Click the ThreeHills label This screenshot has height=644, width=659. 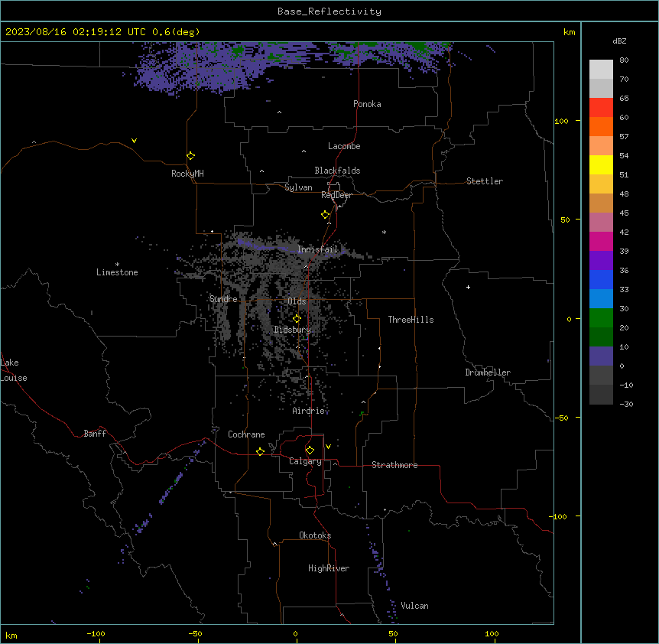tap(411, 320)
